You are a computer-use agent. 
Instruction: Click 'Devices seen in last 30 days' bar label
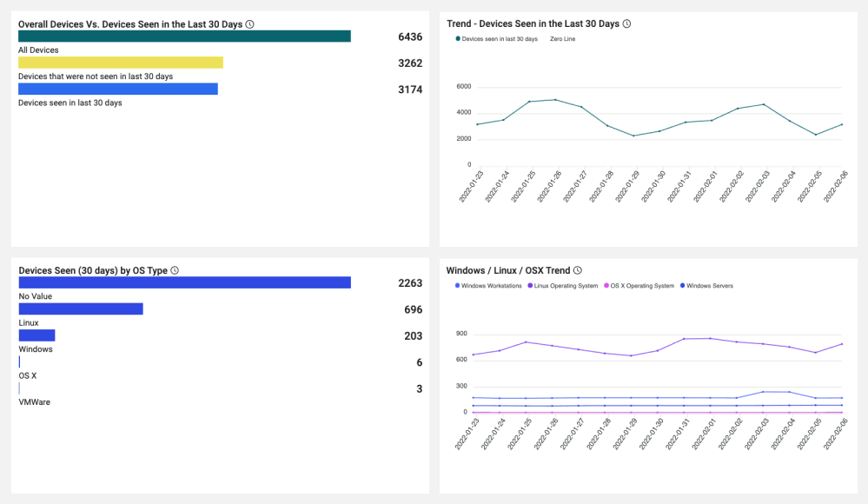point(70,103)
